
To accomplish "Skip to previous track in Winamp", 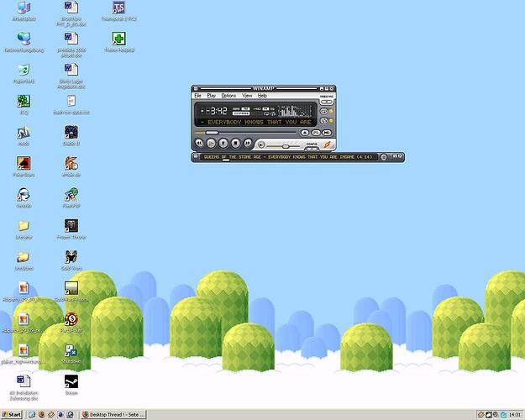I will pyautogui.click(x=199, y=144).
